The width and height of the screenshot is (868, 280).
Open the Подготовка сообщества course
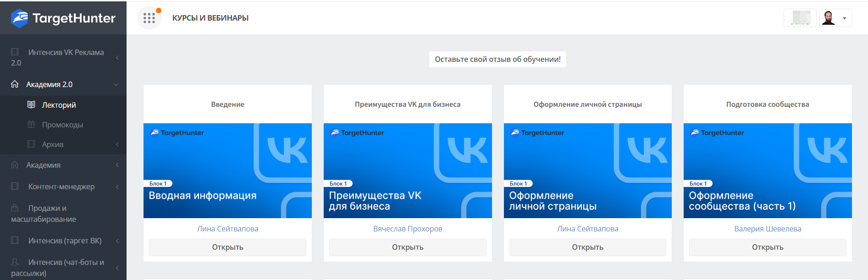tap(768, 247)
